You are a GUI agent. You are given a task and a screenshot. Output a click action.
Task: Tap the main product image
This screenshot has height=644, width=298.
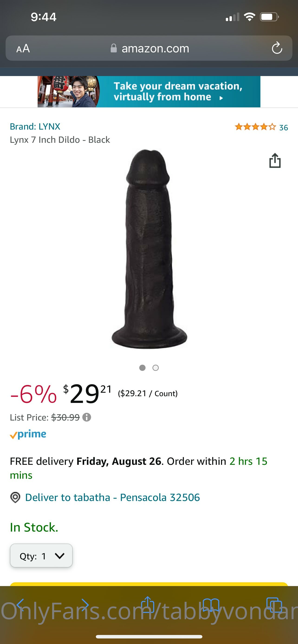149,249
